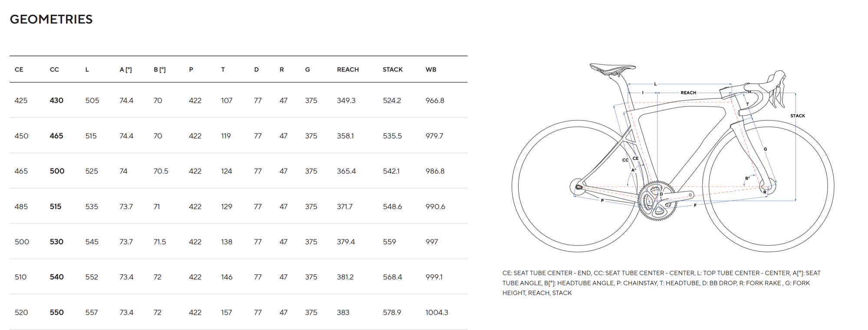Screen dimensions: 868x330
Task: Click the CE column header
Action: (19, 69)
